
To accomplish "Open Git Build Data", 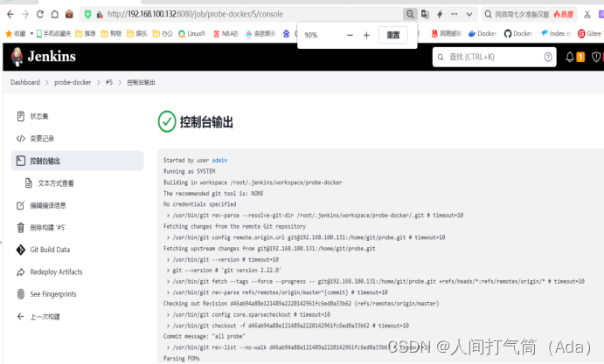I will (78, 250).
